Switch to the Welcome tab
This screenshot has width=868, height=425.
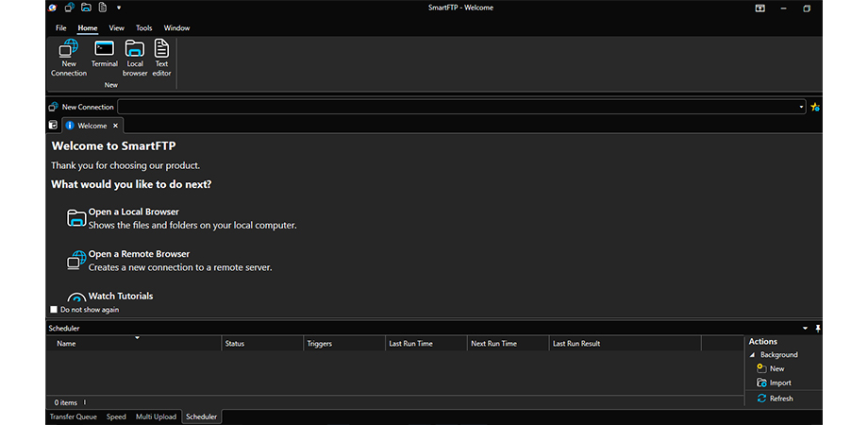[92, 126]
